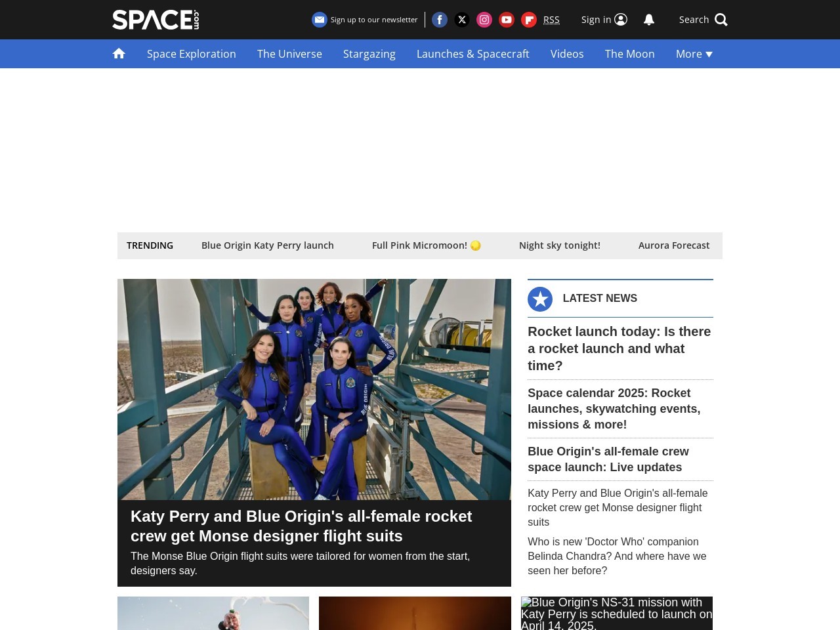Open the all-female crew hero image
This screenshot has height=630, width=840.
314,389
